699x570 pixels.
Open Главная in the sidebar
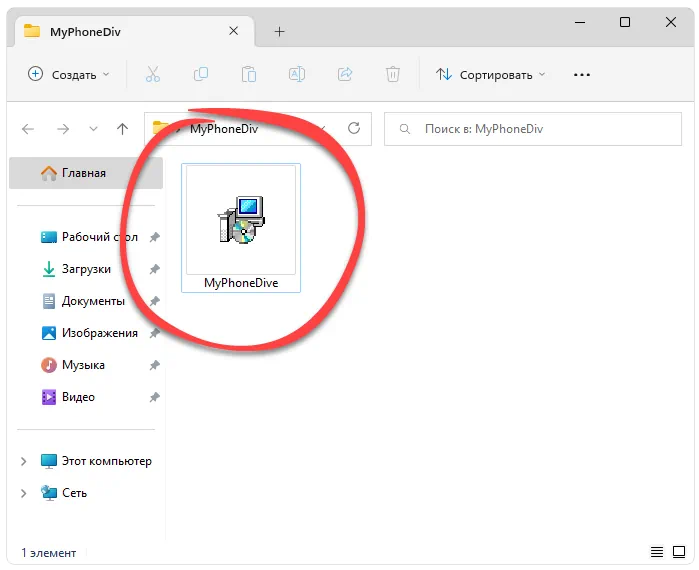86,173
